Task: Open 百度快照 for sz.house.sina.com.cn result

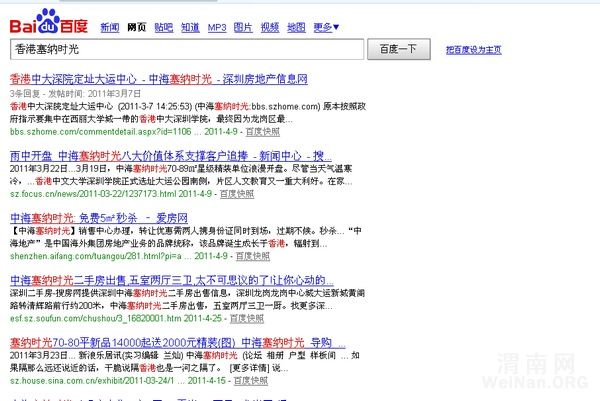Action: pyautogui.click(x=251, y=381)
